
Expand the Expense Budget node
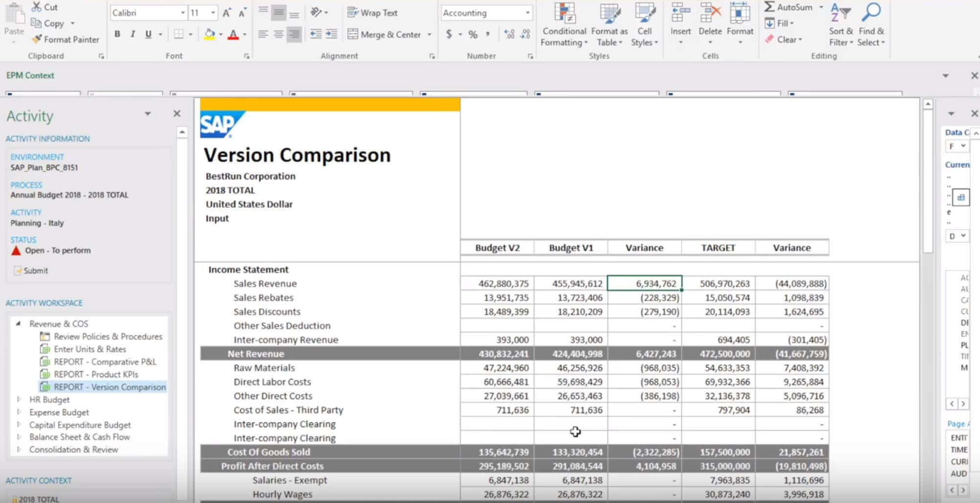coord(19,412)
